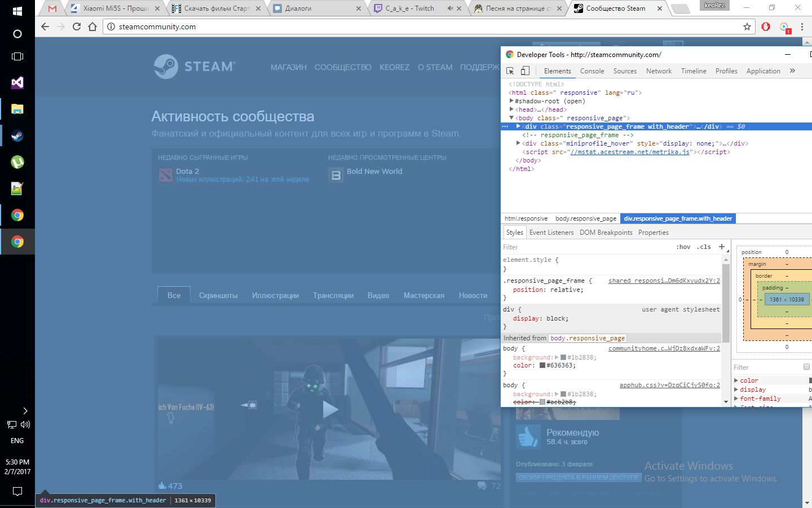The height and width of the screenshot is (508, 812).
Task: Open the struck-through #acb2b8 color swatch
Action: click(542, 402)
